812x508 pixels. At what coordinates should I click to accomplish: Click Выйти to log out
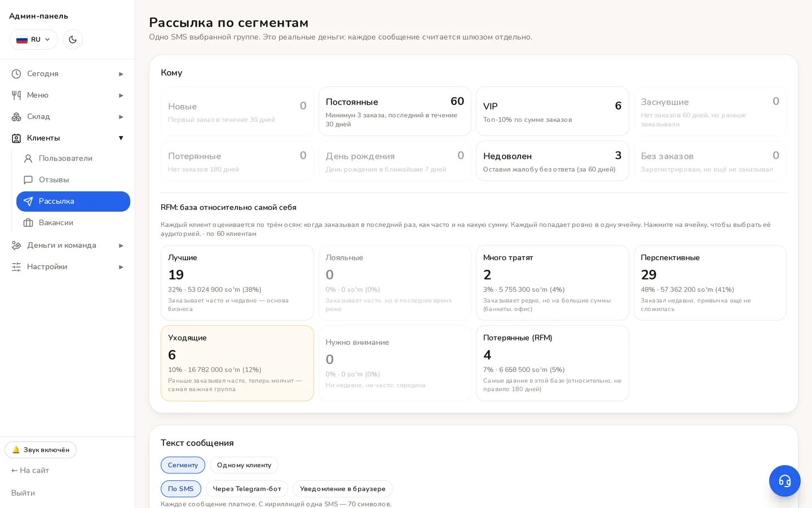pyautogui.click(x=23, y=493)
